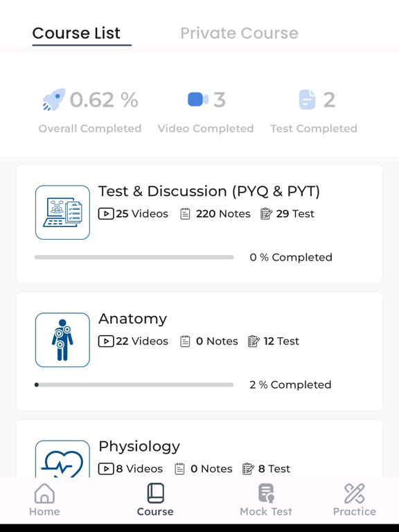Open the Physiology course title
This screenshot has width=399, height=532.
click(139, 447)
